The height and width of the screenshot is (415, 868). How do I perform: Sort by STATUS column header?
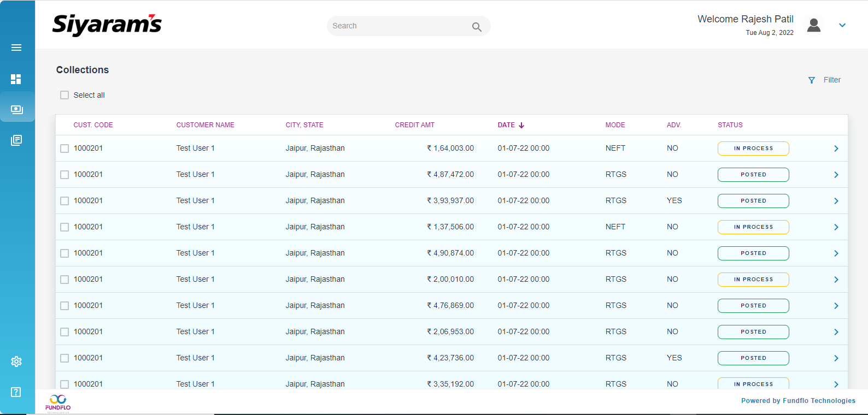pyautogui.click(x=730, y=125)
